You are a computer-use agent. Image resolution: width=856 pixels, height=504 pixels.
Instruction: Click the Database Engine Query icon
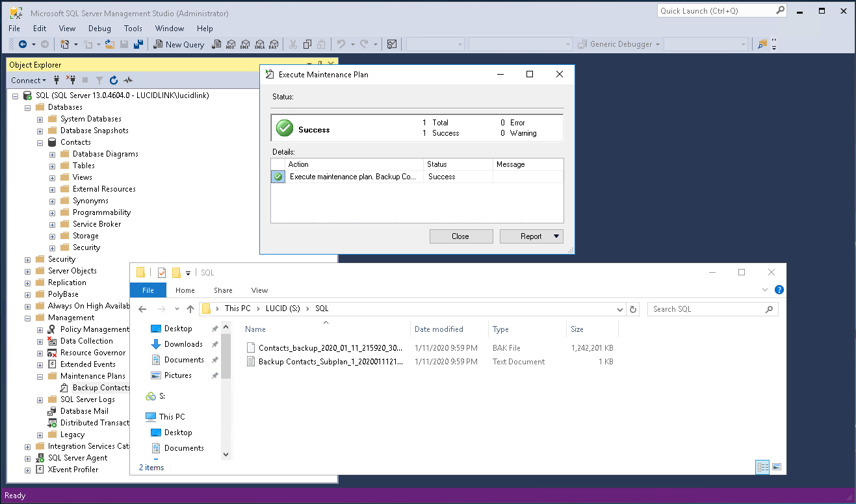[216, 44]
